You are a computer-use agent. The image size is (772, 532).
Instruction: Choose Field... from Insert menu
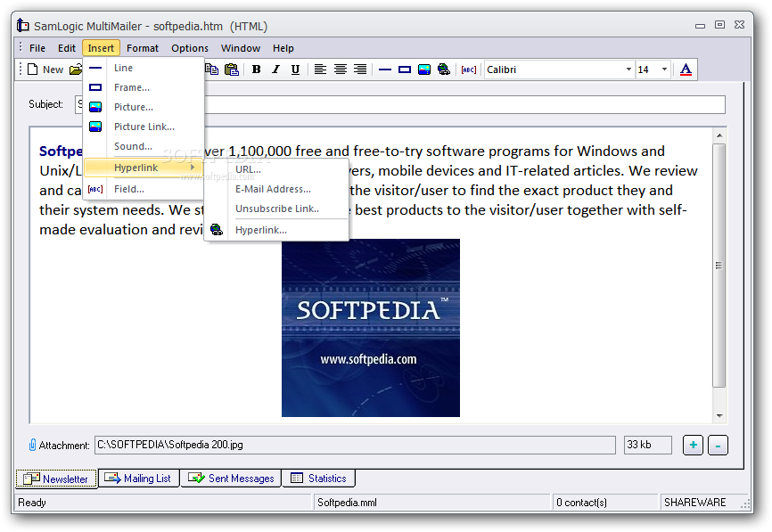click(144, 189)
